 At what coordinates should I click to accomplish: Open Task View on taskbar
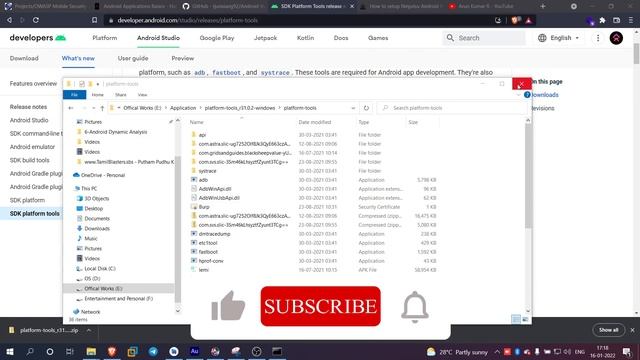pos(70,351)
